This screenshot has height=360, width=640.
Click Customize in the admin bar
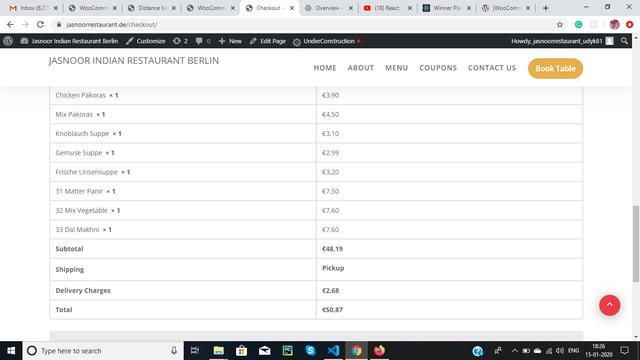tap(146, 41)
